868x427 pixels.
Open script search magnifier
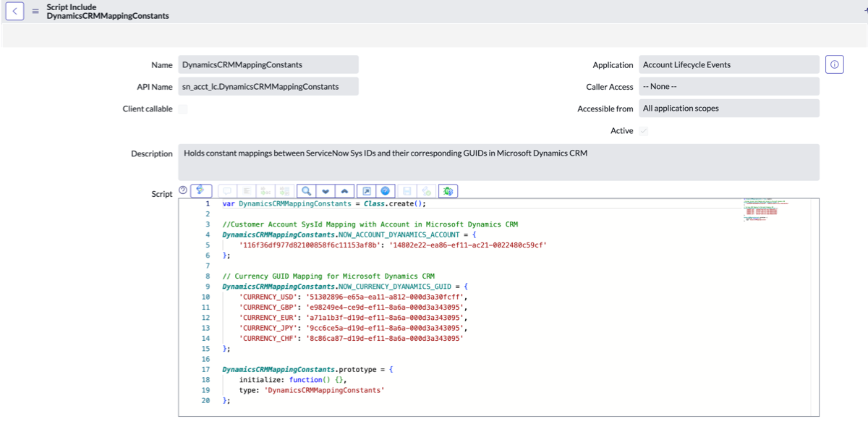point(306,191)
